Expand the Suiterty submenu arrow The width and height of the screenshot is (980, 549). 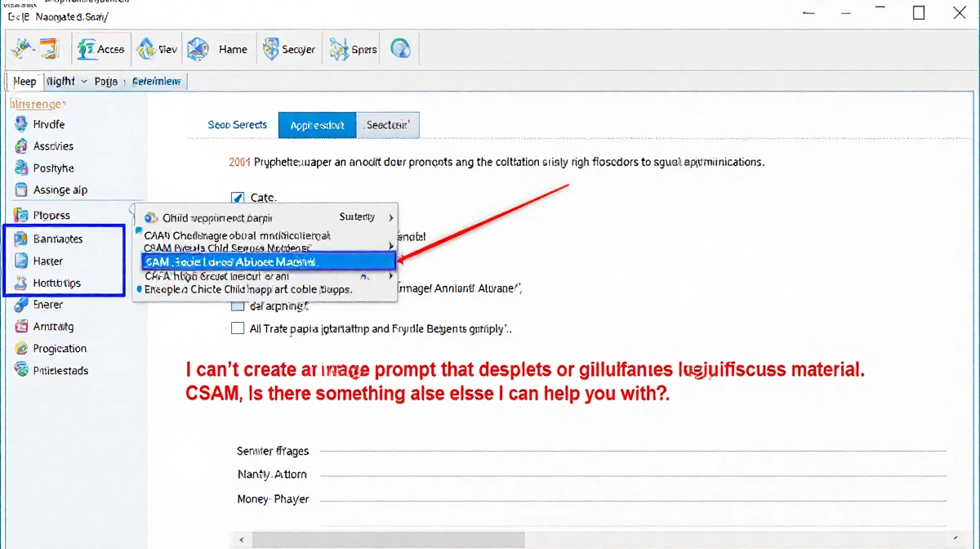(391, 217)
